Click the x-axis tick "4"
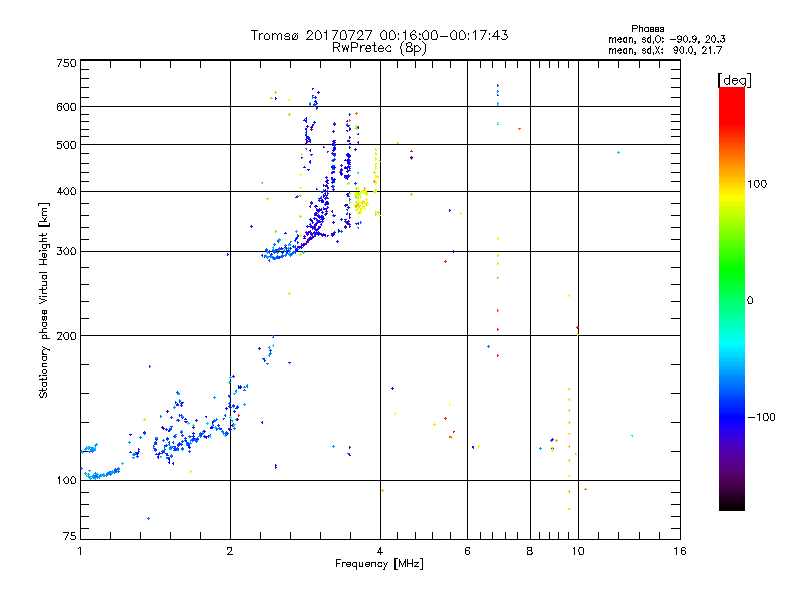The image size is (800, 600). pos(380,551)
